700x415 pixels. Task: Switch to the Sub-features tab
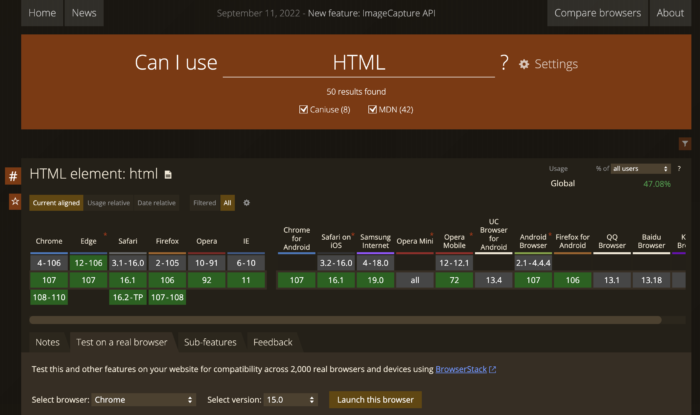click(x=210, y=342)
